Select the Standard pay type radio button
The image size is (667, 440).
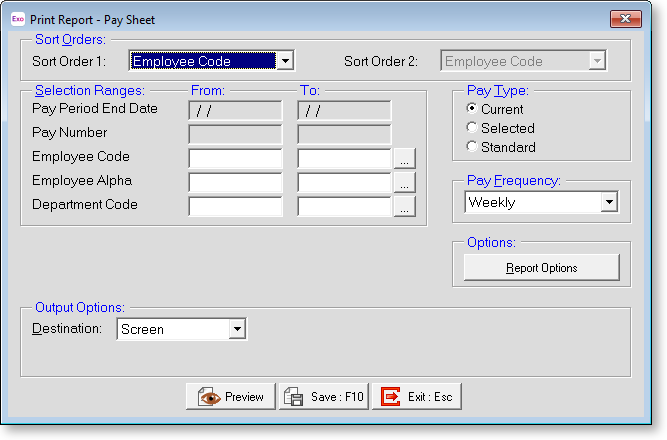[x=471, y=146]
